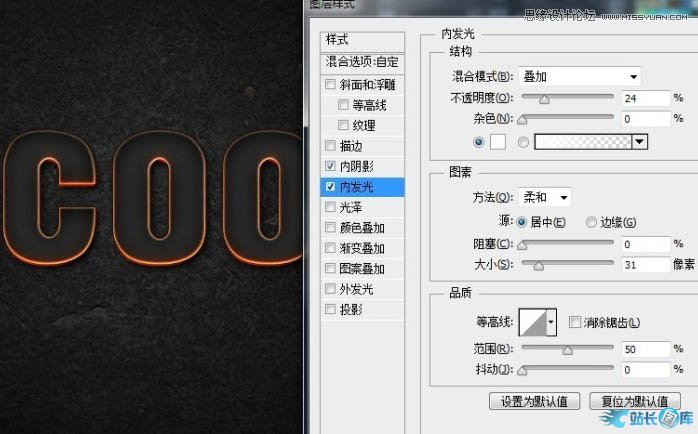Select the gradient radio button

[x=524, y=142]
